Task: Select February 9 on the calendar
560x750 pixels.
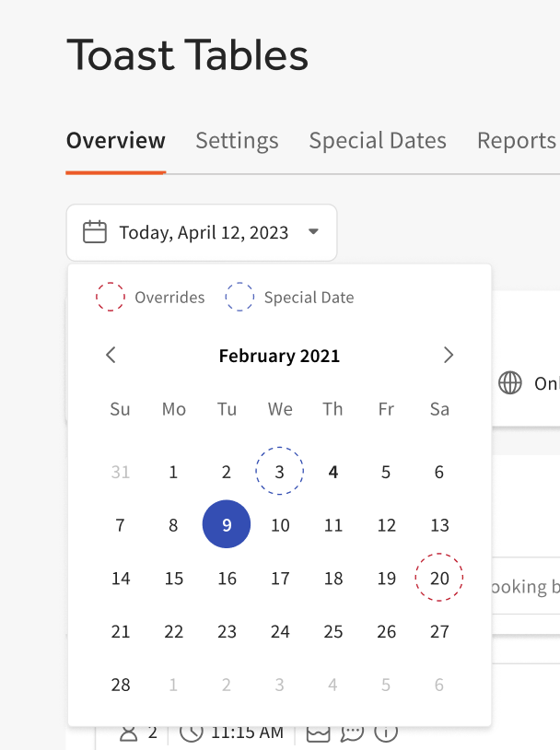Action: 227,524
